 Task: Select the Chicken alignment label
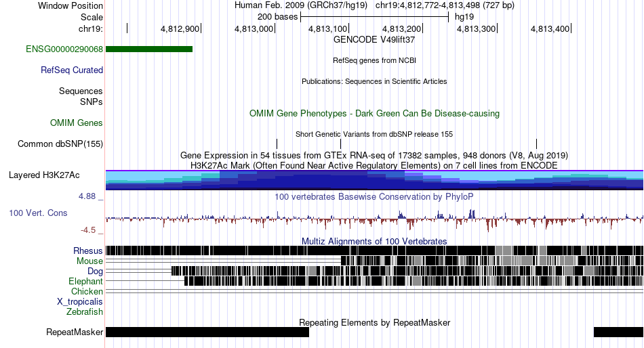click(87, 291)
